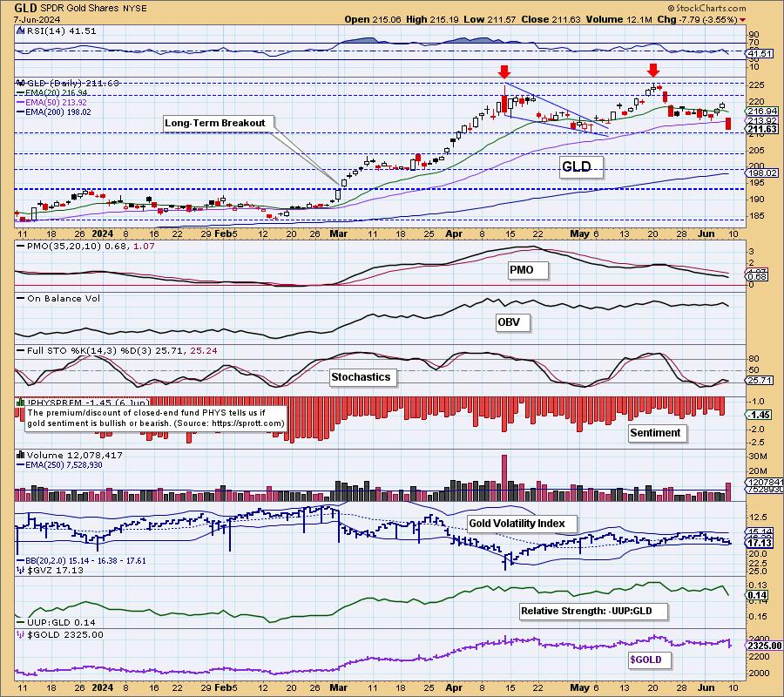Click the OBV annotation box
784x697 pixels.
[x=513, y=322]
